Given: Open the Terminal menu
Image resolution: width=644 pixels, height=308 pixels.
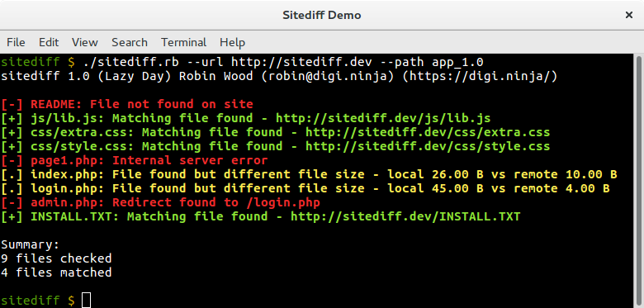Looking at the screenshot, I should [183, 42].
